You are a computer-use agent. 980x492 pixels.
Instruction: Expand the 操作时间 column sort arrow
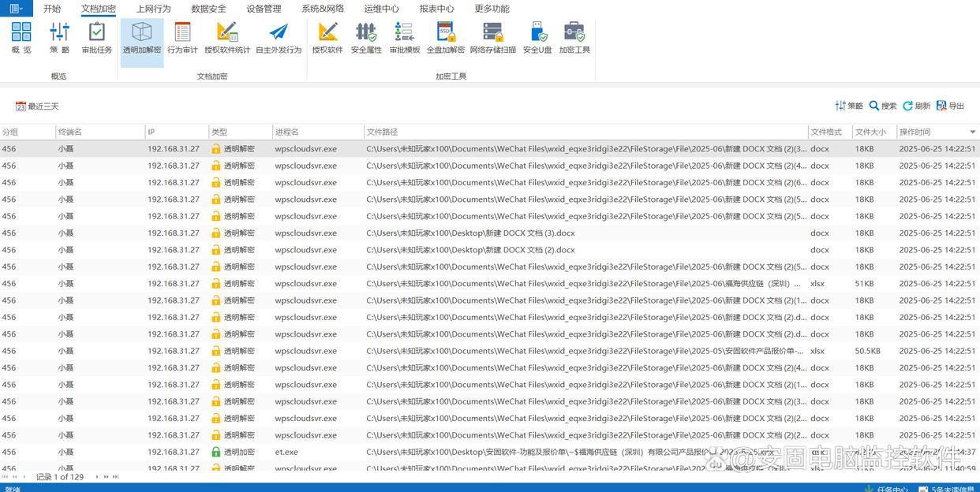tap(972, 132)
